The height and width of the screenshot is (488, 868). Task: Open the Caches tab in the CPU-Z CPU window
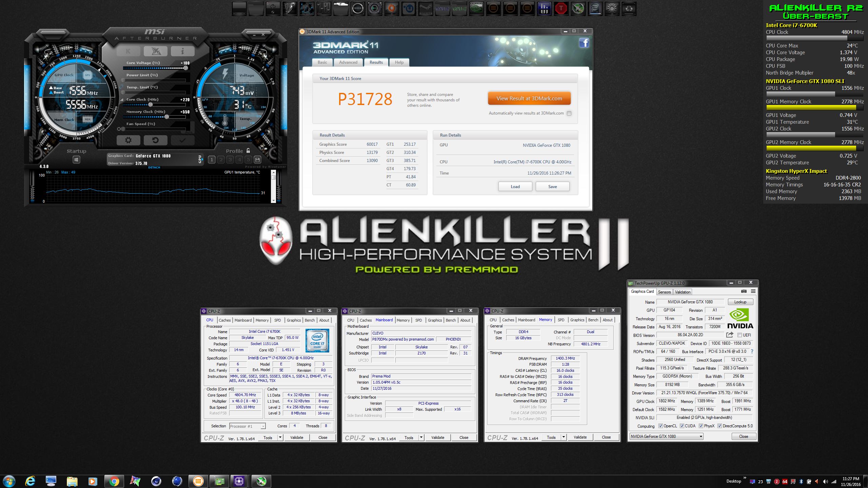(224, 320)
